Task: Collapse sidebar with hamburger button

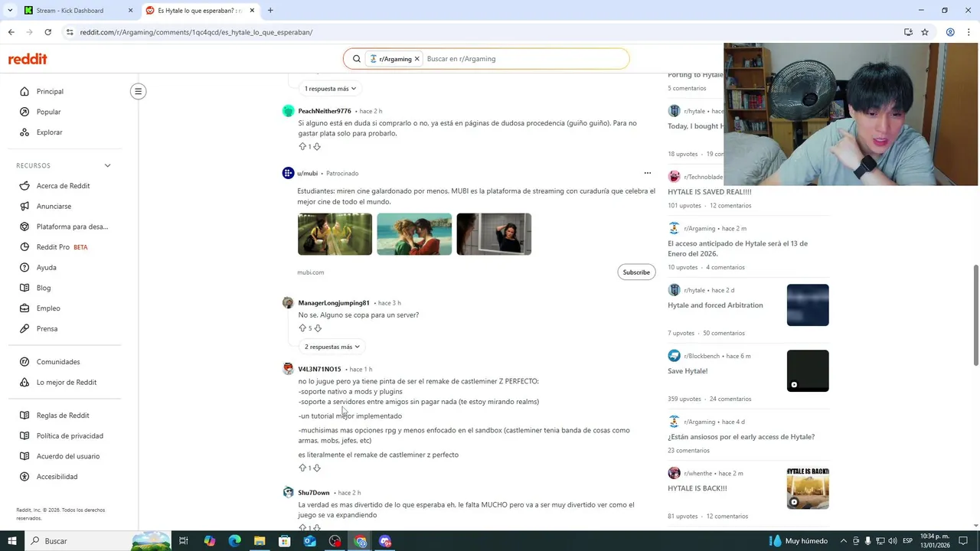Action: (x=138, y=91)
